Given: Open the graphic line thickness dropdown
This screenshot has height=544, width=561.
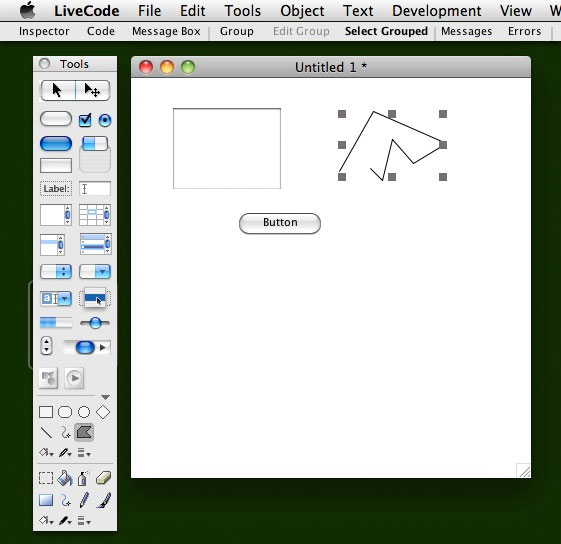Looking at the screenshot, I should point(84,453).
